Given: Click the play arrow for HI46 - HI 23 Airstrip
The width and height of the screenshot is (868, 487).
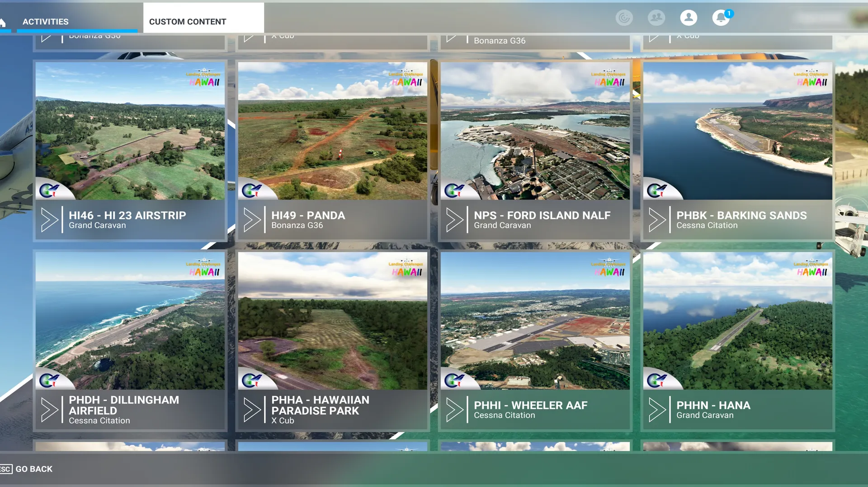Looking at the screenshot, I should pyautogui.click(x=49, y=220).
